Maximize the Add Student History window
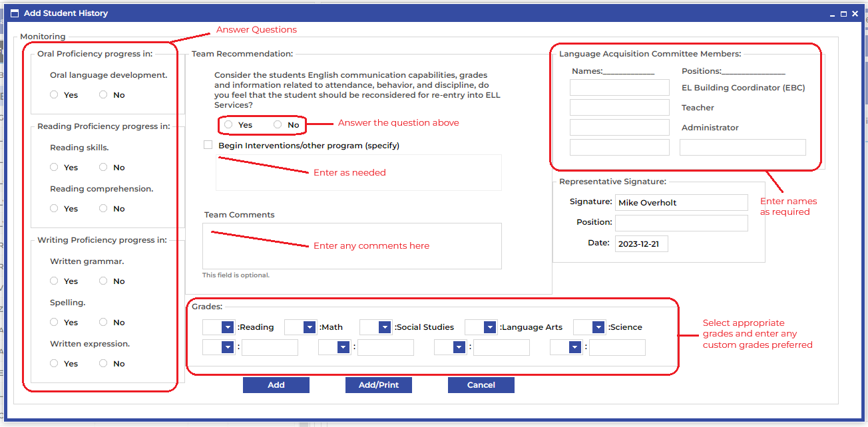Viewport: 868px width, 427px height. click(843, 14)
